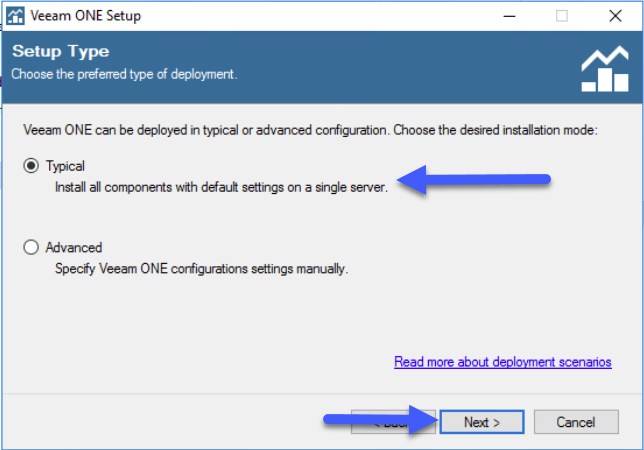Proceed with the Next button
Screen dimensions: 644x450
482,422
